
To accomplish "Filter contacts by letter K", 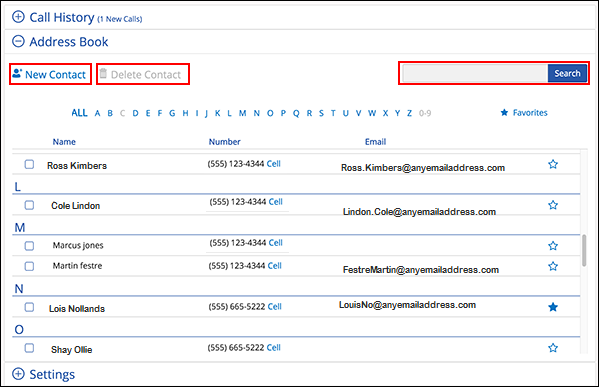I will pos(217,113).
